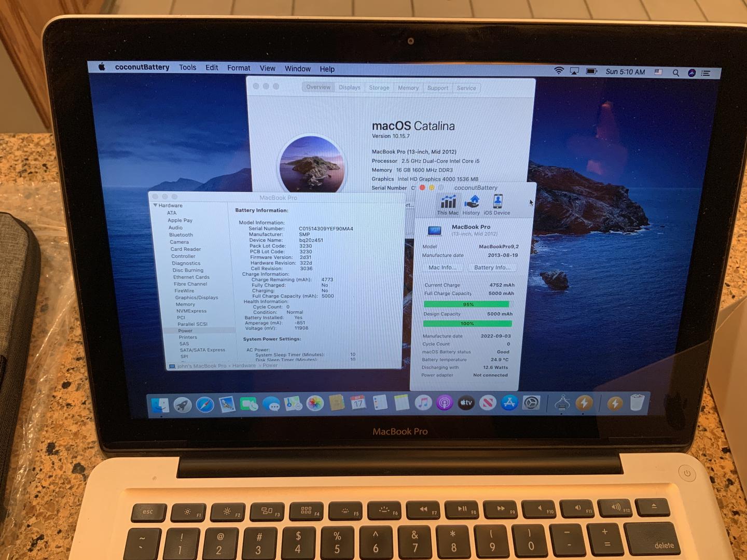Screen dimensions: 747x560
Task: Open Spotlight search in the menu bar
Action: click(x=675, y=73)
